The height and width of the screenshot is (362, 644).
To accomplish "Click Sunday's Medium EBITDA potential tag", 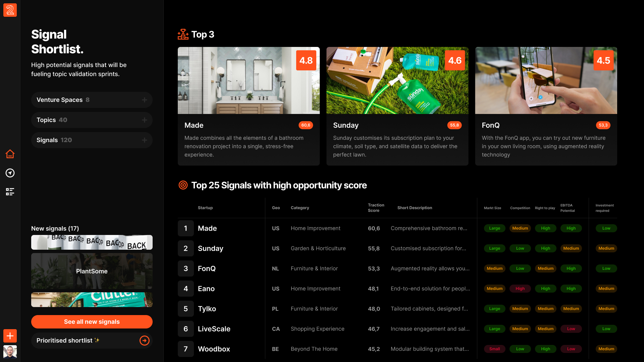I will [571, 248].
